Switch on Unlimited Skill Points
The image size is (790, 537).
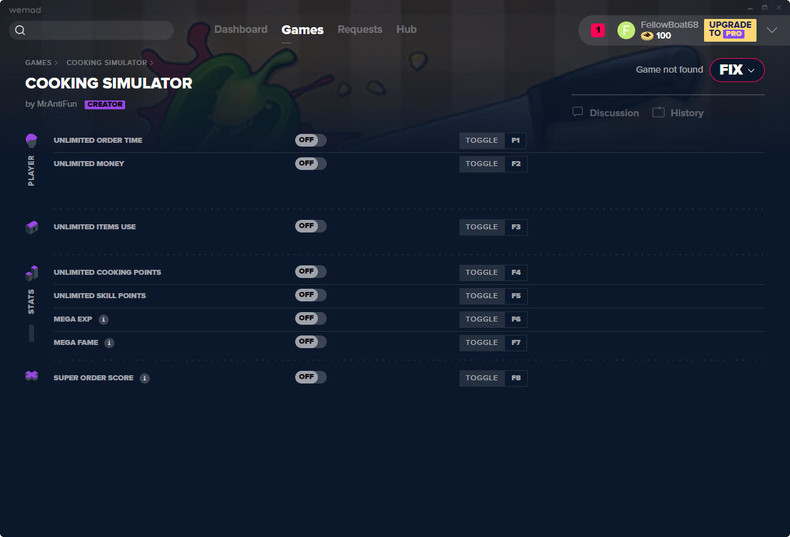coord(310,295)
